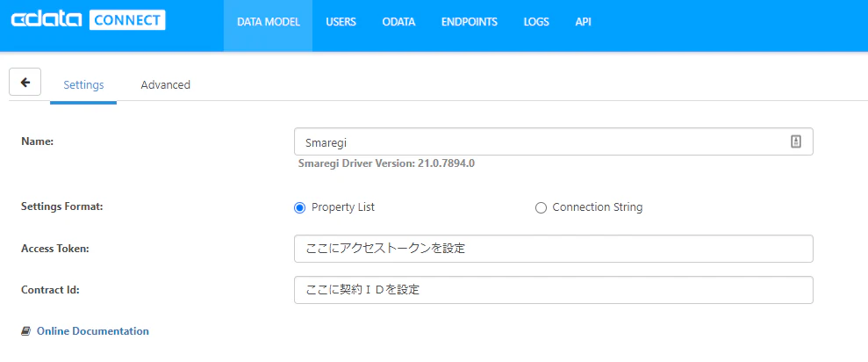The width and height of the screenshot is (868, 362).
Task: Open the ENDPOINTS menu
Action: tap(470, 22)
